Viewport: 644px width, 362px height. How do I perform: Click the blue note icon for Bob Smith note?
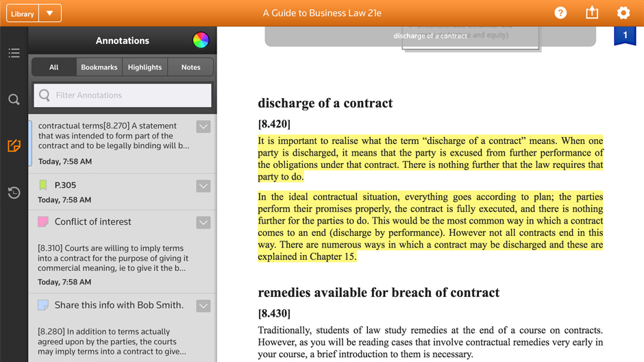[x=43, y=305]
